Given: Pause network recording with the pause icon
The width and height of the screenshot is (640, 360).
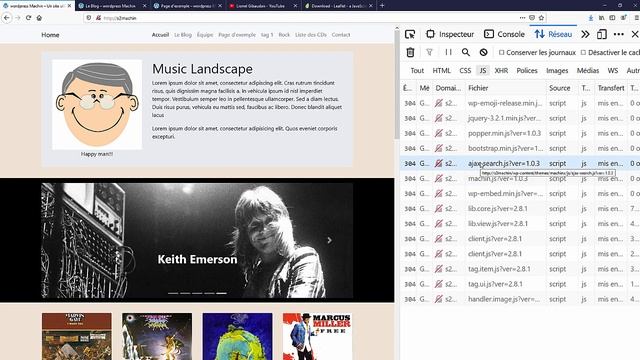Looking at the screenshot, I should (x=448, y=52).
